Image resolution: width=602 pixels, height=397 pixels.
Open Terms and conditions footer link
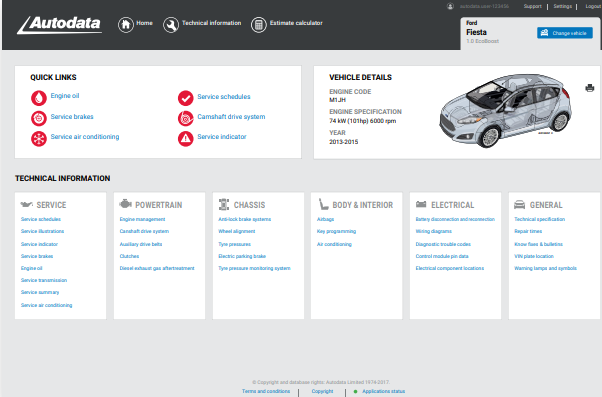click(266, 391)
